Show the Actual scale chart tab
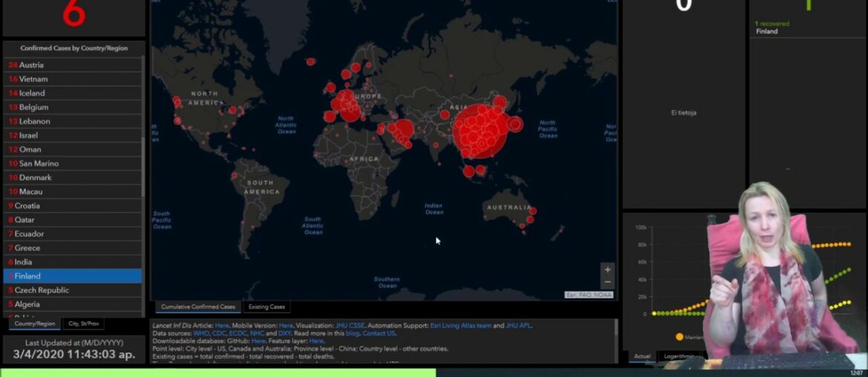 click(642, 356)
